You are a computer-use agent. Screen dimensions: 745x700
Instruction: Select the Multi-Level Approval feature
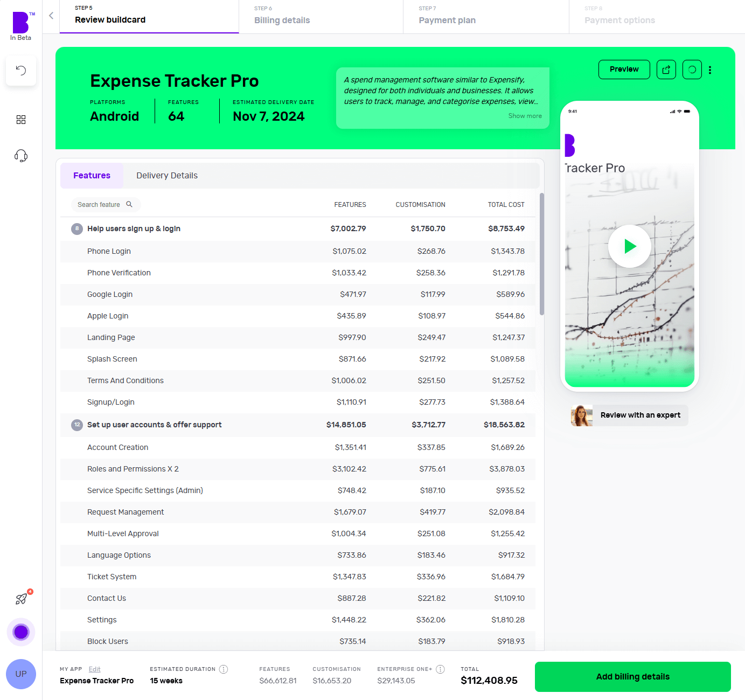click(x=298, y=534)
